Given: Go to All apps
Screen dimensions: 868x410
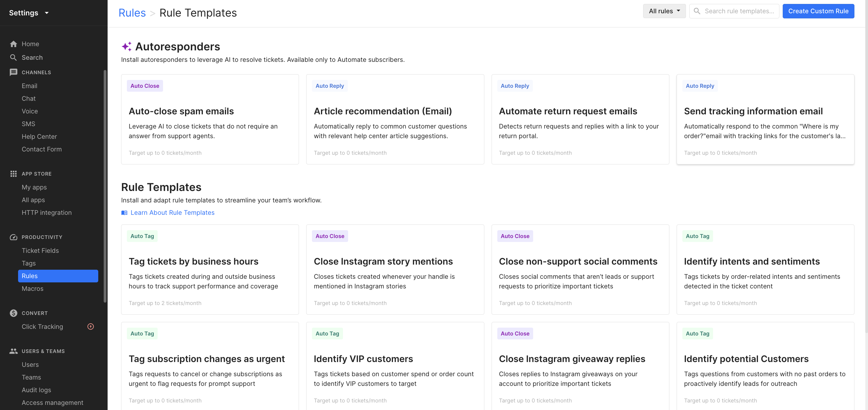Looking at the screenshot, I should coord(33,200).
